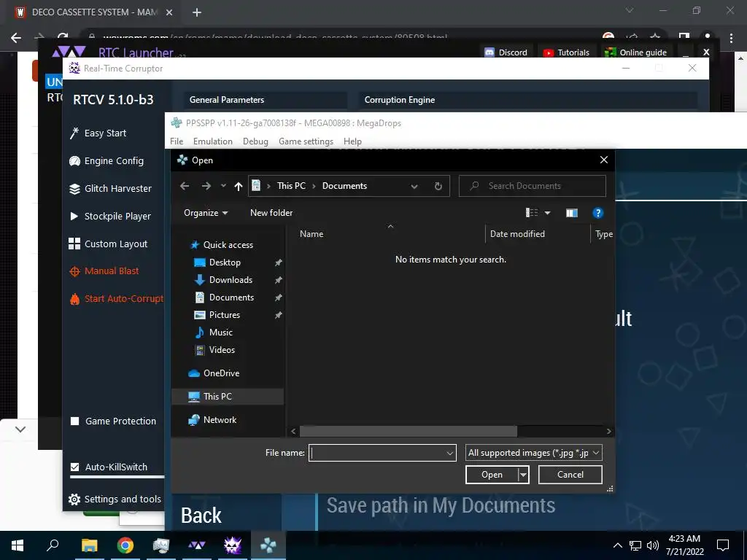Open Pictures in the navigation pane
The height and width of the screenshot is (560, 747).
[x=225, y=315]
